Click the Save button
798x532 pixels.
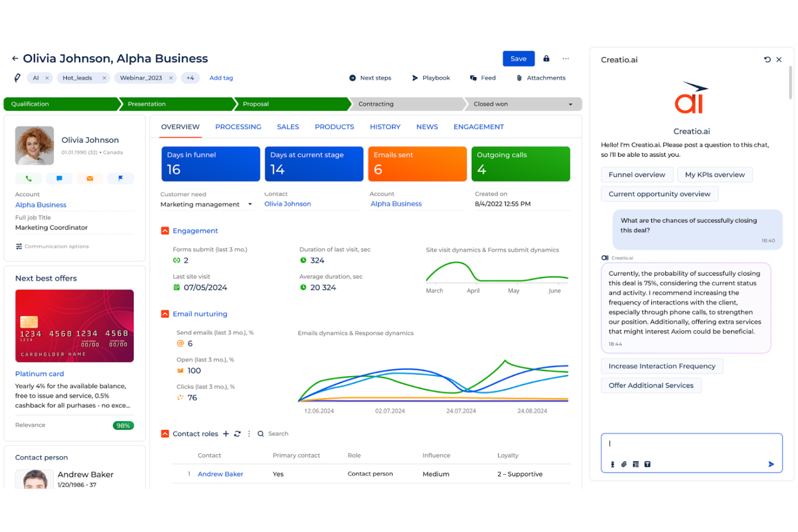coord(518,58)
